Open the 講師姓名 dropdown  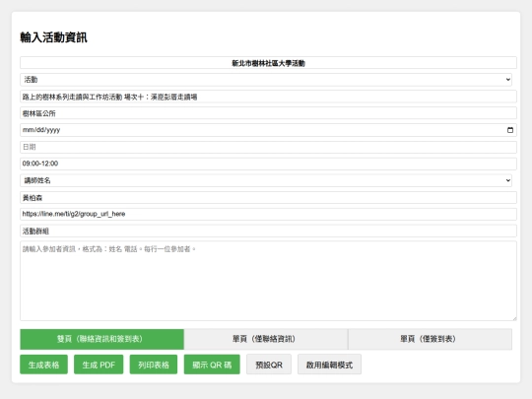click(266, 180)
